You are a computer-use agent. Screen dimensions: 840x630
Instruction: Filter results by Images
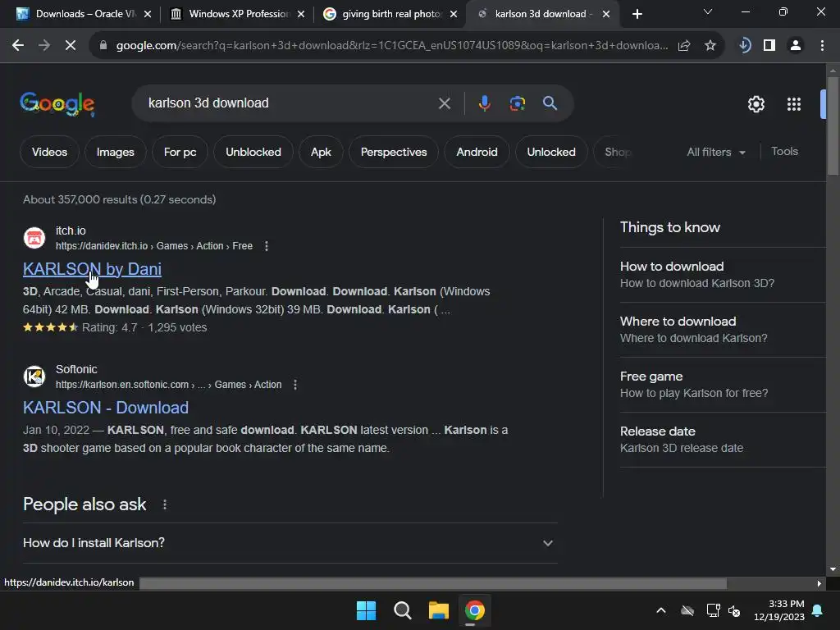point(115,152)
